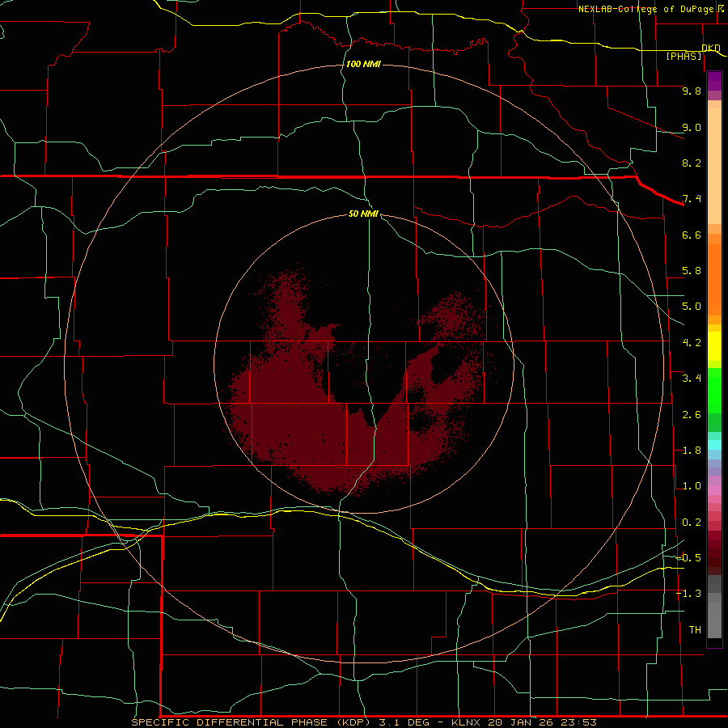
Task: Click the 8.2 color scale value
Action: [x=692, y=163]
